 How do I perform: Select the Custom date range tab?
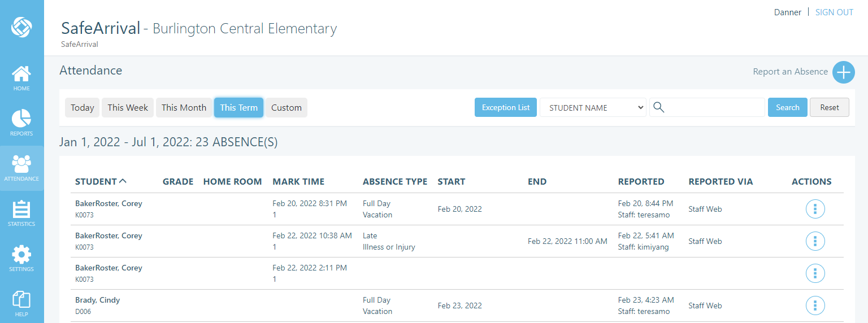click(x=286, y=107)
